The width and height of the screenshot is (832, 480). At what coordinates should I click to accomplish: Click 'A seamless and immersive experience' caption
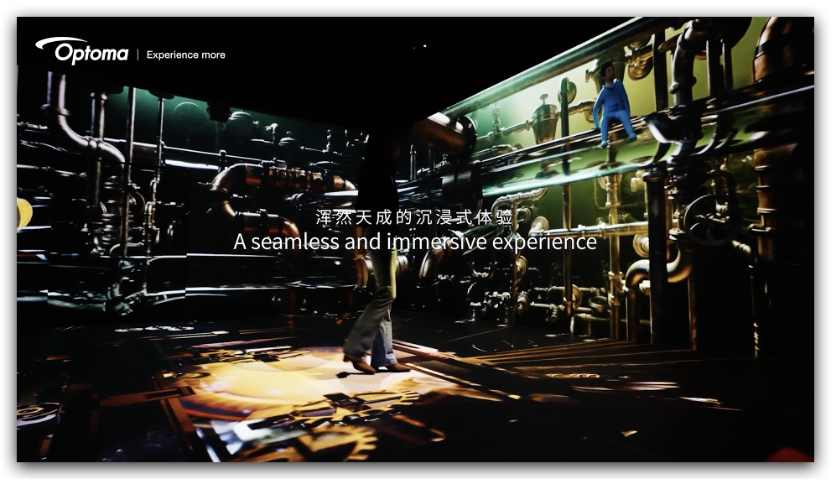point(415,242)
